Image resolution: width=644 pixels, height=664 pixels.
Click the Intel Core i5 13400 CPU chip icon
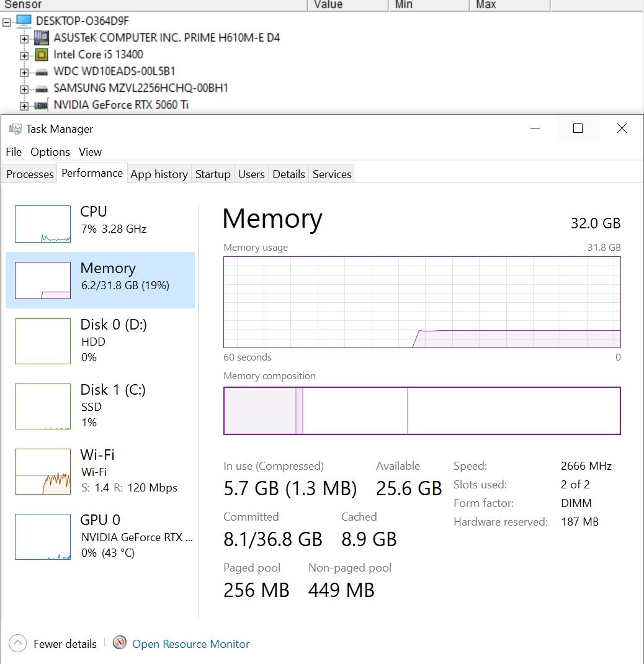click(41, 55)
